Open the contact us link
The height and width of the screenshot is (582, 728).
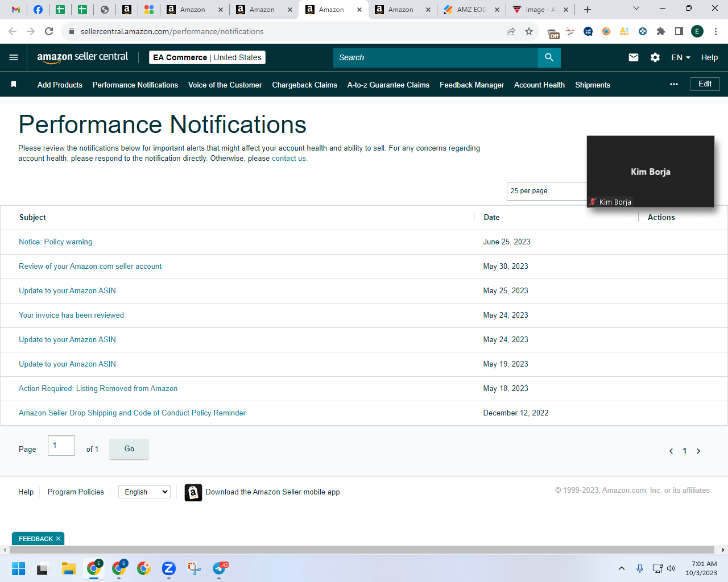289,159
